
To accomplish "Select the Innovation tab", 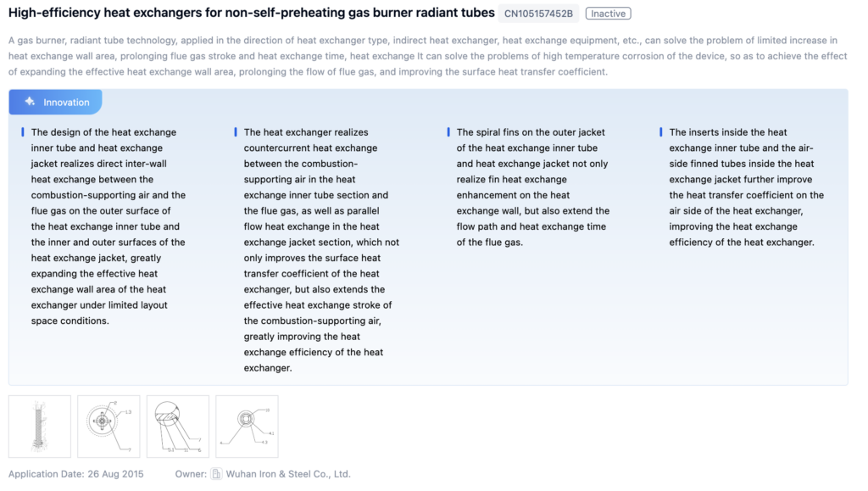I will pos(56,102).
